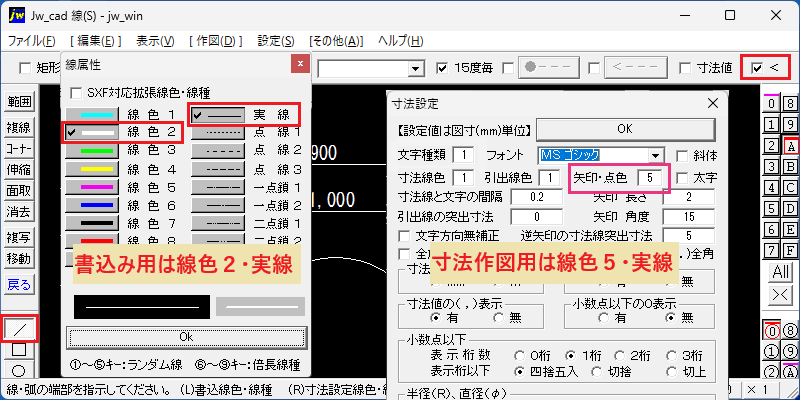Click the 範囲 range selection tool

click(19, 102)
